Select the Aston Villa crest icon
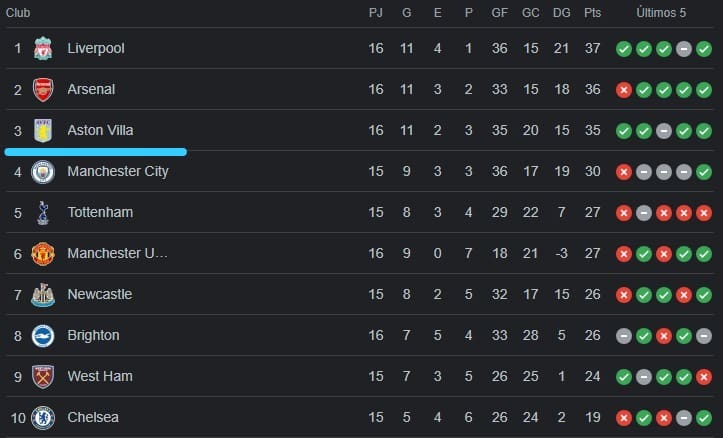This screenshot has height=438, width=723. click(x=42, y=130)
